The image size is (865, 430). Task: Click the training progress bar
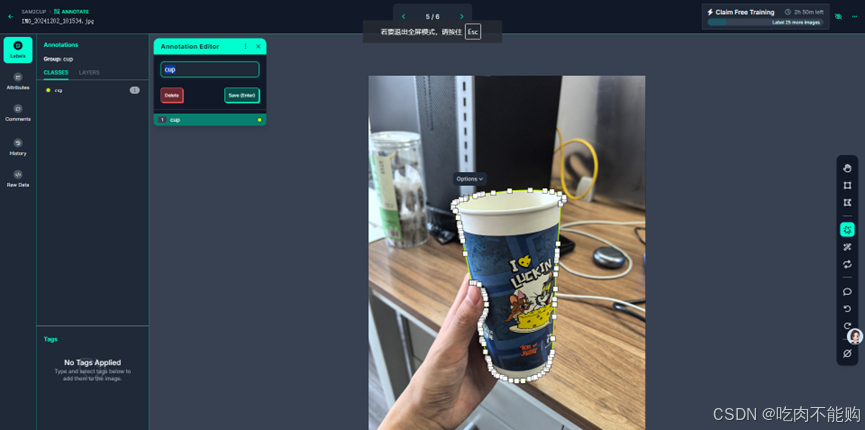765,22
